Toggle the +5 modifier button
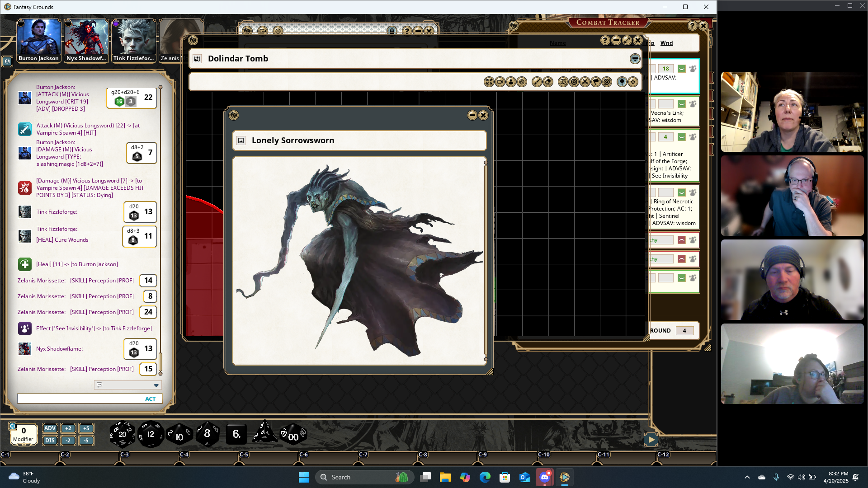Screen dimensions: 868x488 click(86, 428)
